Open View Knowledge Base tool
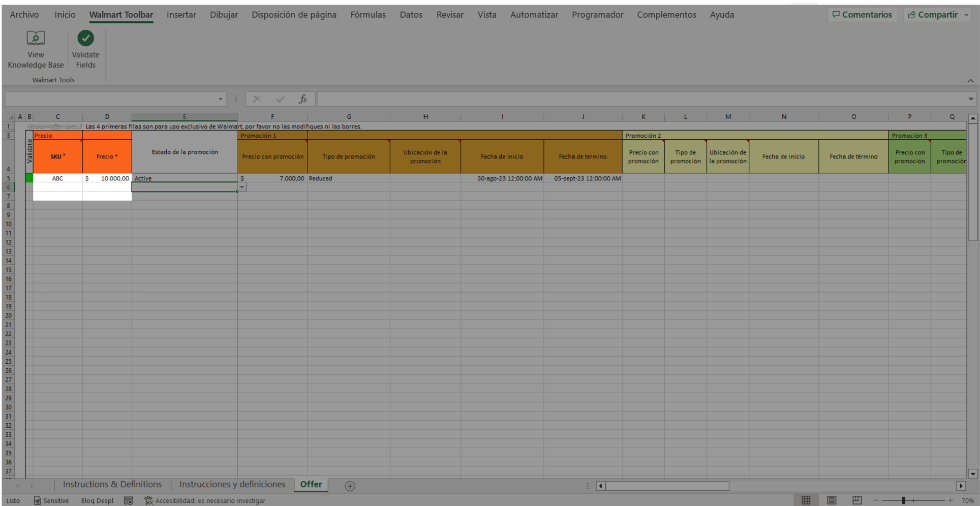Screen dimensions: 980x506 click(x=36, y=50)
